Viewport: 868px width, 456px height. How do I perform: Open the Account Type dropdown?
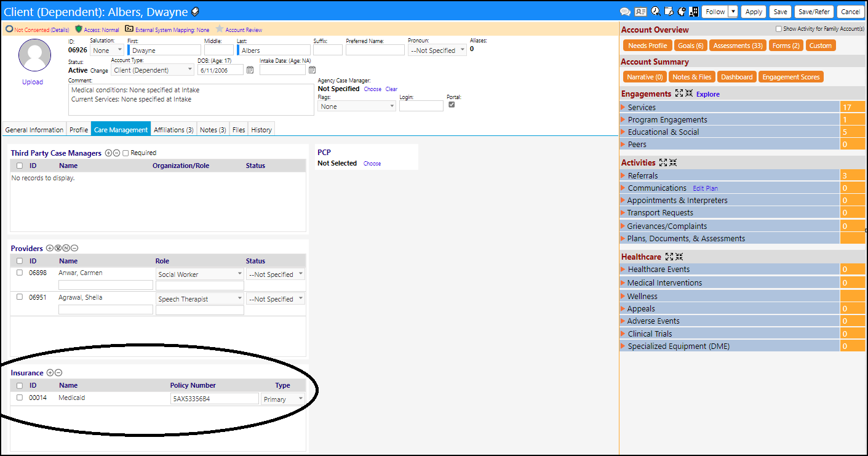tap(153, 70)
